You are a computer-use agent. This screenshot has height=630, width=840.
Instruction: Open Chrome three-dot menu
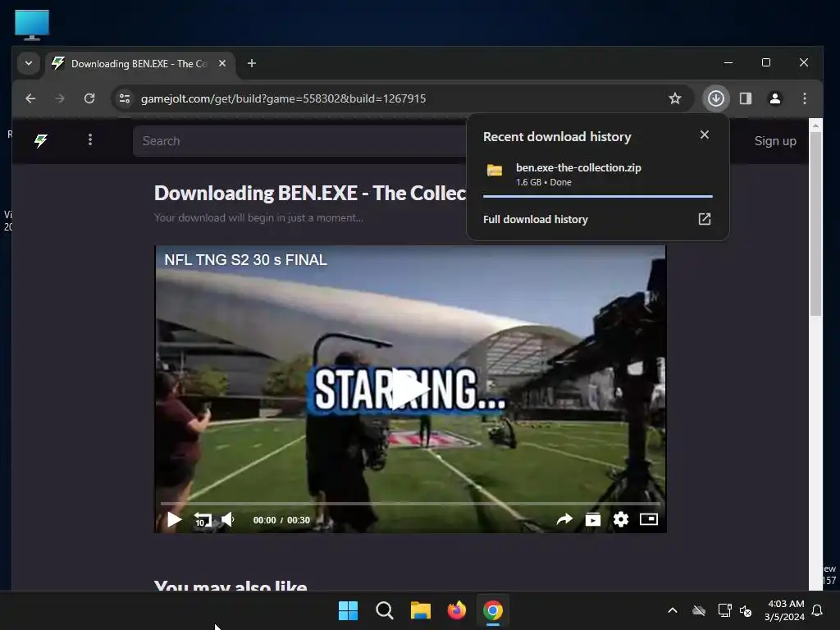[x=805, y=98]
